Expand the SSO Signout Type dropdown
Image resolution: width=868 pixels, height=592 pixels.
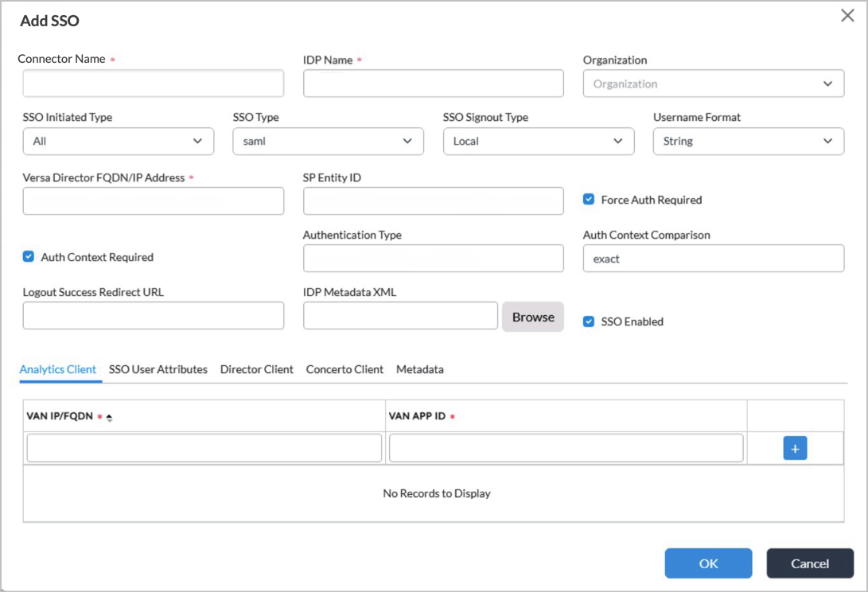(538, 141)
